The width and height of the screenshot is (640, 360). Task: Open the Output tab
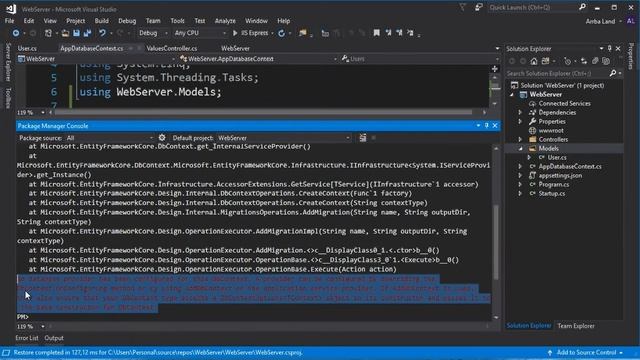coord(54,338)
